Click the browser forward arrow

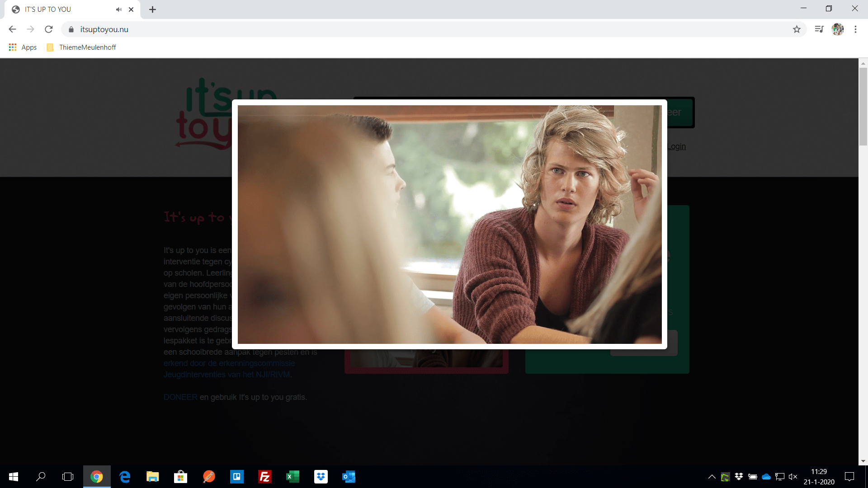coord(30,29)
